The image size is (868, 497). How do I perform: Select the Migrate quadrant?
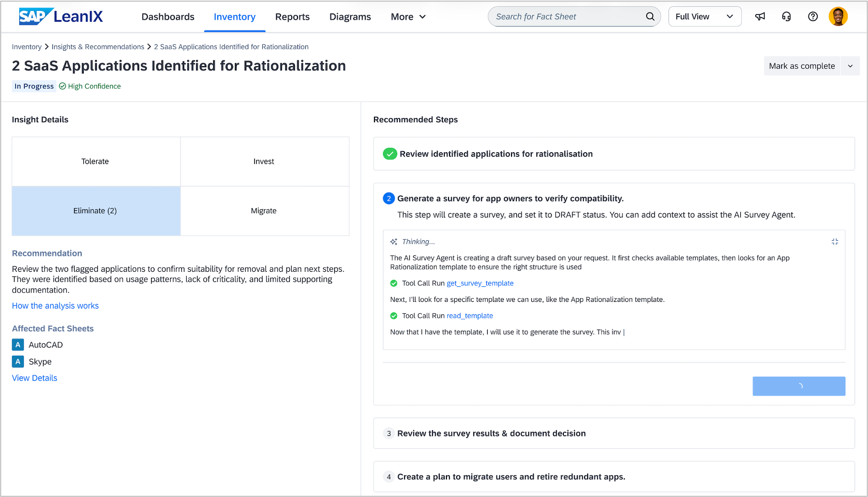click(x=264, y=211)
